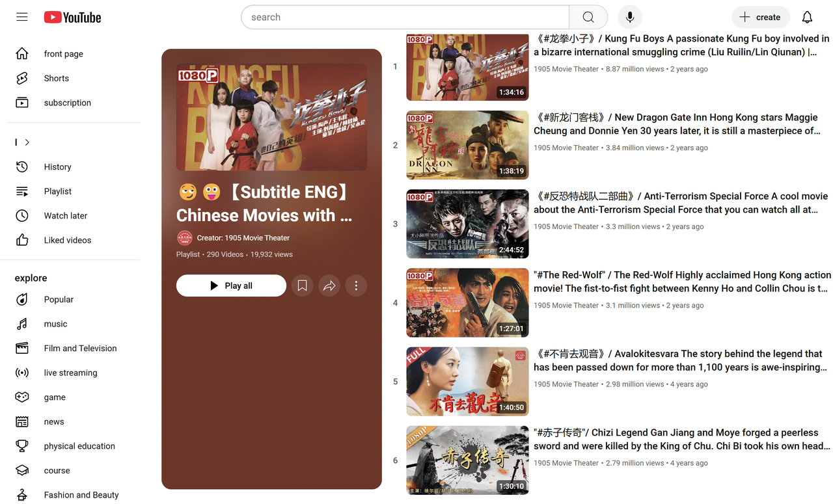
Task: Click the Play all button
Action: pos(231,285)
